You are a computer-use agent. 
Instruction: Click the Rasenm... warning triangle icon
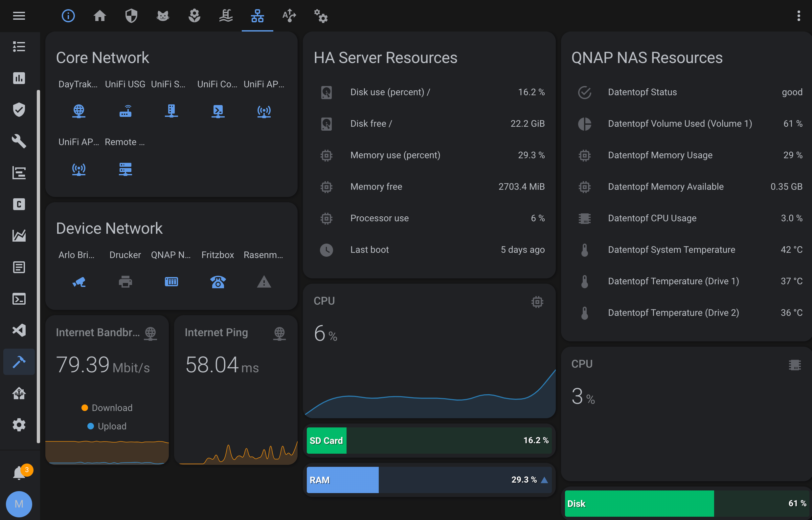tap(264, 282)
